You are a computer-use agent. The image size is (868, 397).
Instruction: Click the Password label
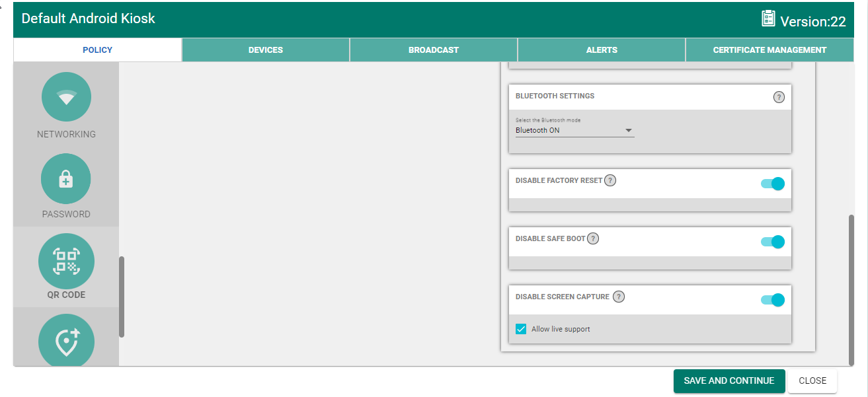pos(66,214)
